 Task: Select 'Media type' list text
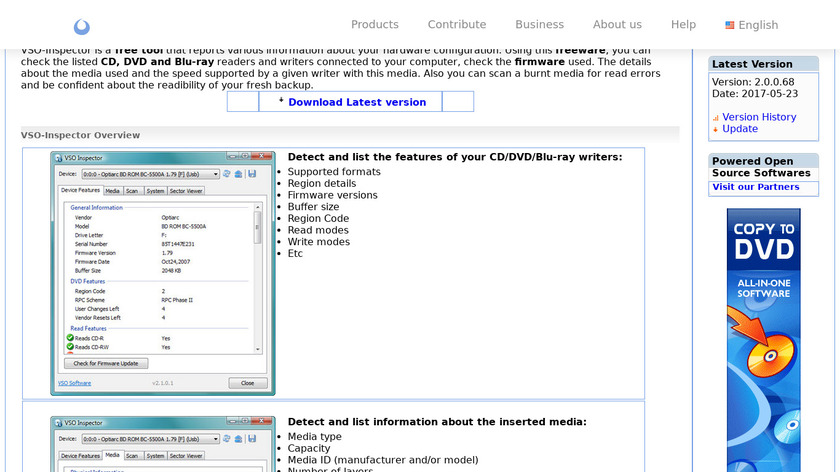314,437
